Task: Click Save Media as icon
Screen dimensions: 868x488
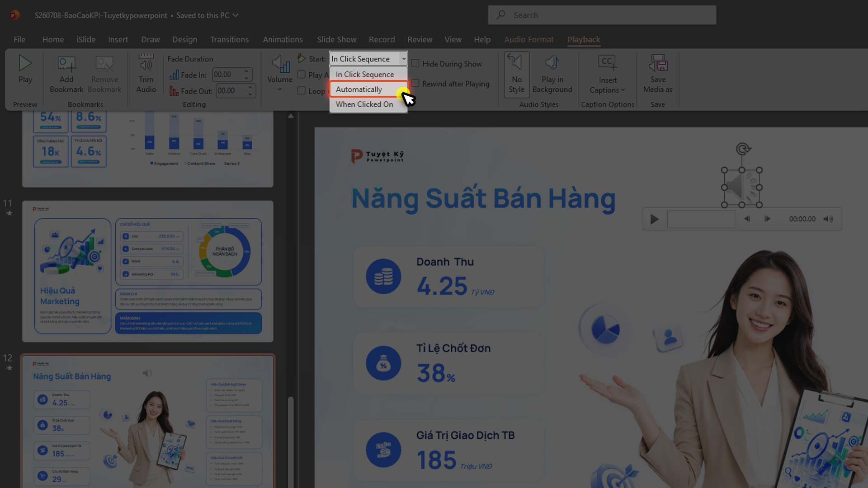Action: (658, 63)
